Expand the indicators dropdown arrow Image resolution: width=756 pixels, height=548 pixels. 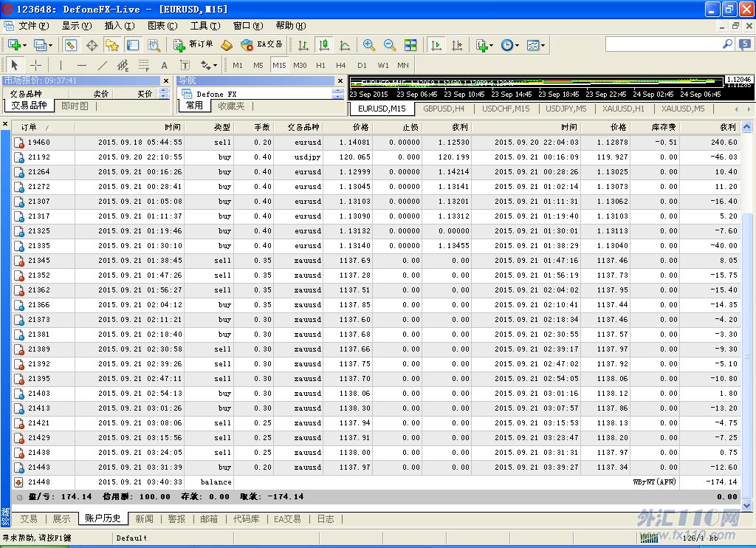tap(491, 45)
